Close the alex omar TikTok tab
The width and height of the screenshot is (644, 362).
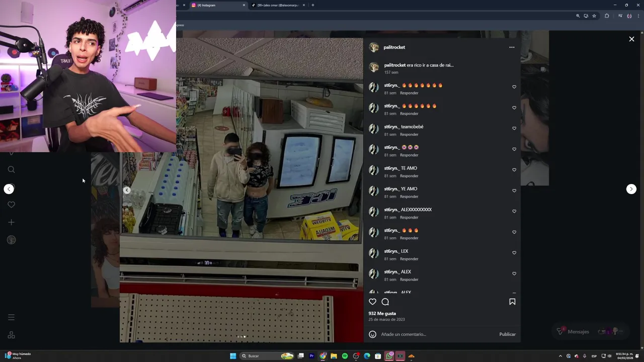[304, 5]
